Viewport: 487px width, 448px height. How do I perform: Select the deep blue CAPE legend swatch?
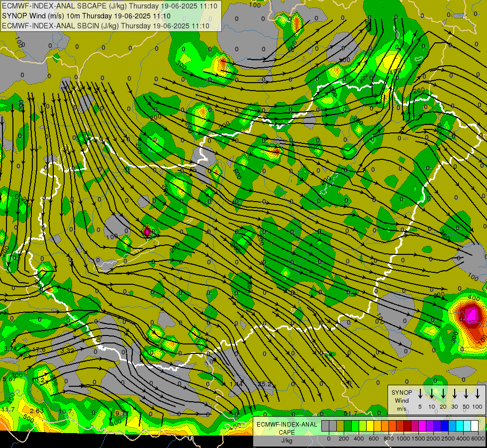click(445, 426)
